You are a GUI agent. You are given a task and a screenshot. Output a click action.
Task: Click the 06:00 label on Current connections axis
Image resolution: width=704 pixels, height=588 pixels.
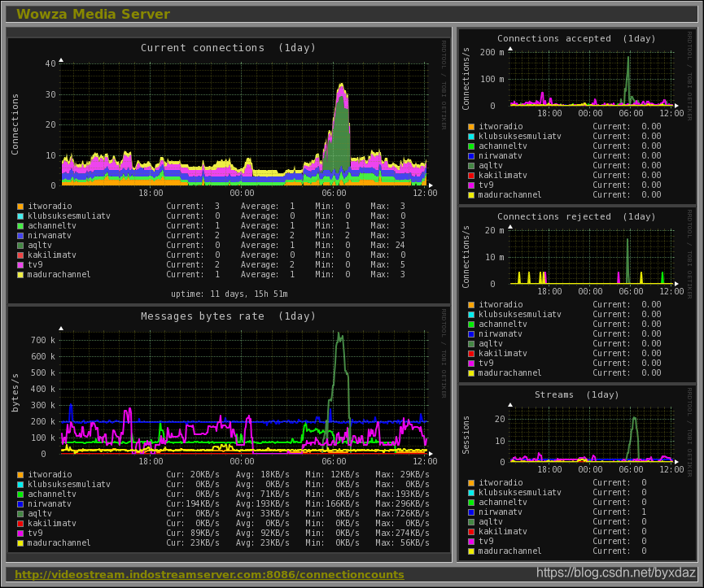pos(334,194)
